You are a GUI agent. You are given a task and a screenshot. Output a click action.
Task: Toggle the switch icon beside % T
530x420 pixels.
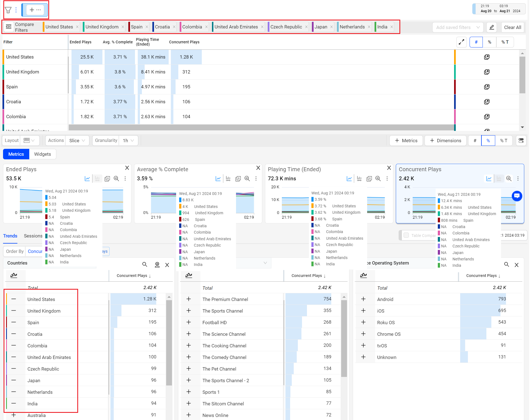[521, 141]
